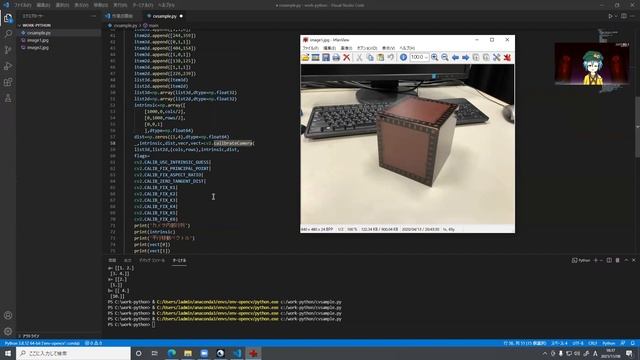Open the Edit menu in VS Code

pyautogui.click(x=43, y=5)
